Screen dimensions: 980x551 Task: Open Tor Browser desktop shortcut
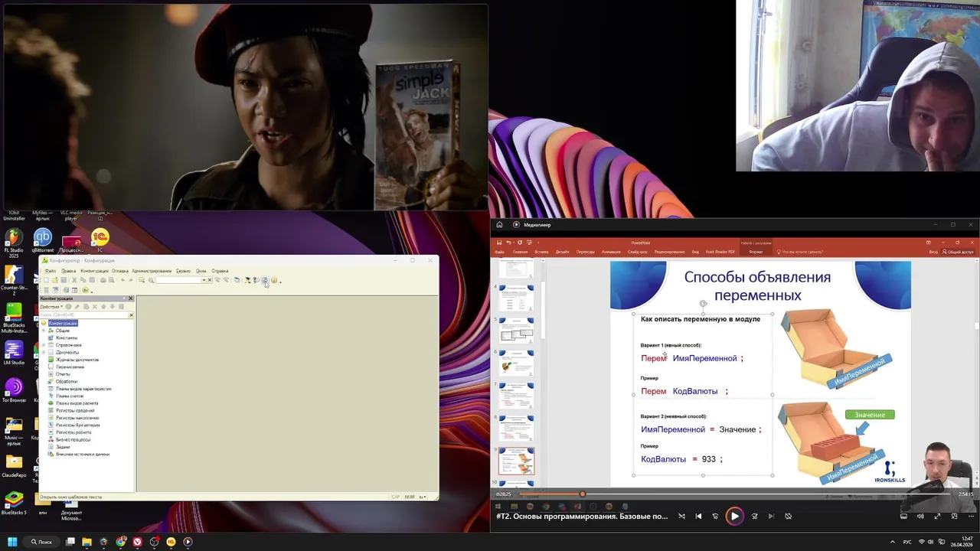(x=14, y=390)
